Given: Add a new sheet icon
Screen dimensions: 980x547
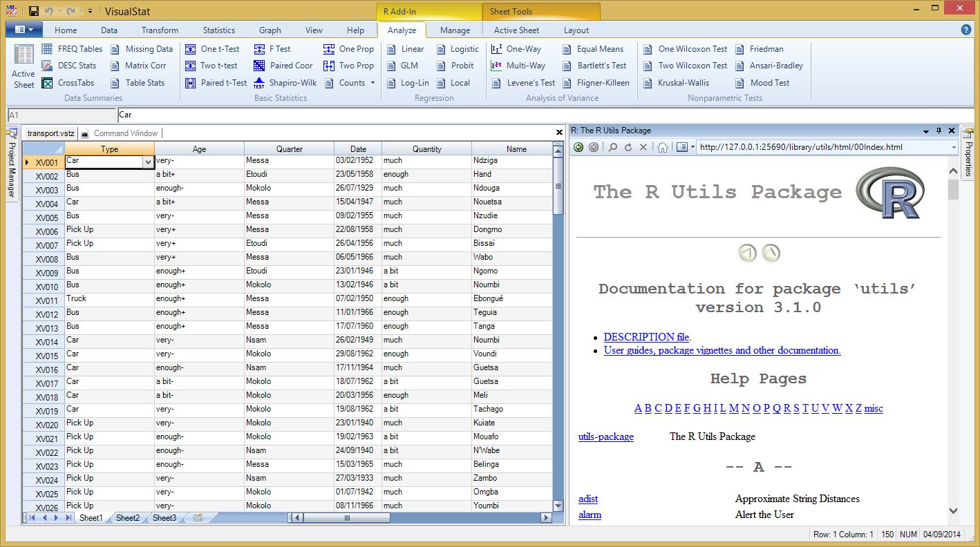Looking at the screenshot, I should pyautogui.click(x=198, y=518).
